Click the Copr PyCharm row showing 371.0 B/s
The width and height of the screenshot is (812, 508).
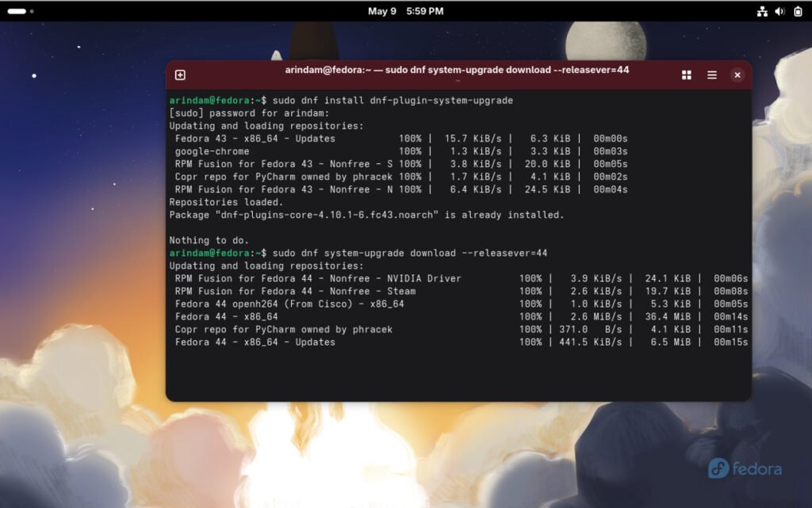pyautogui.click(x=461, y=330)
